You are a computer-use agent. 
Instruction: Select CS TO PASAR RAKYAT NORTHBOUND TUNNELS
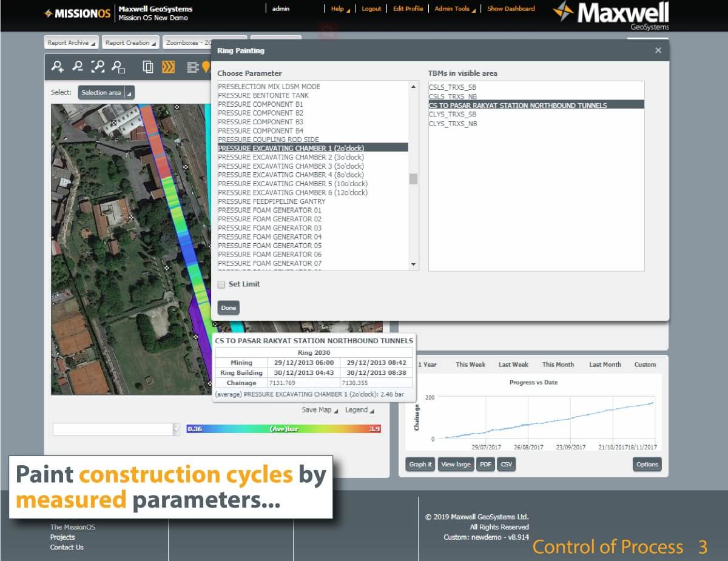pos(536,105)
